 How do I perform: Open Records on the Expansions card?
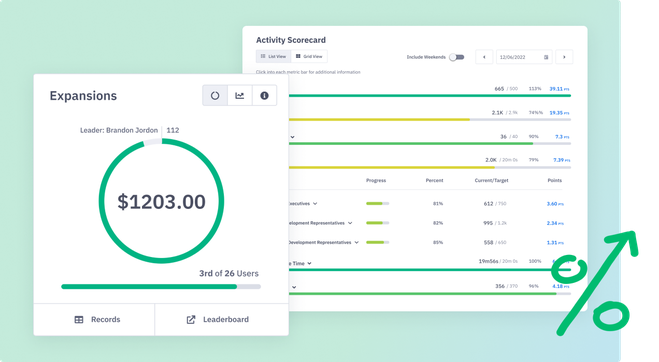[94, 320]
